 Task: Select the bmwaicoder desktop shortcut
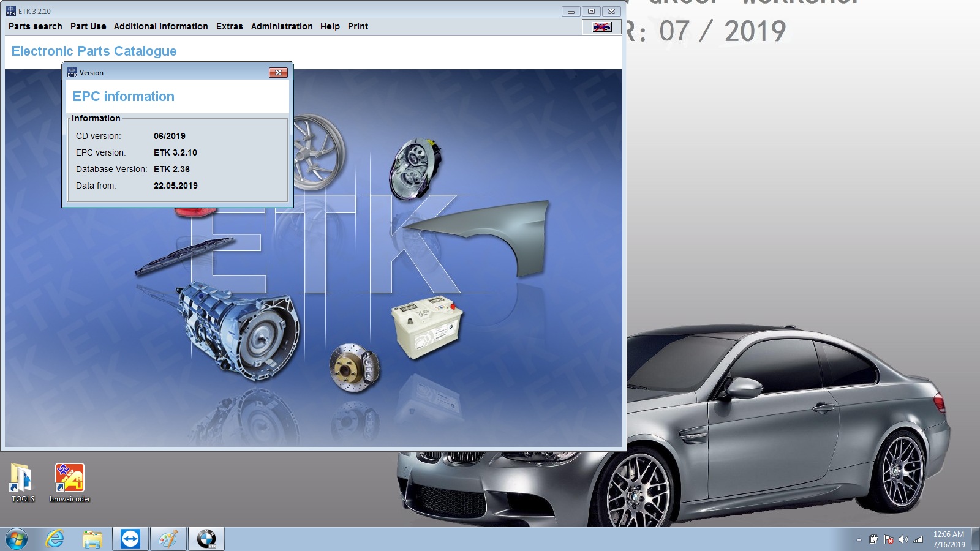(x=70, y=483)
